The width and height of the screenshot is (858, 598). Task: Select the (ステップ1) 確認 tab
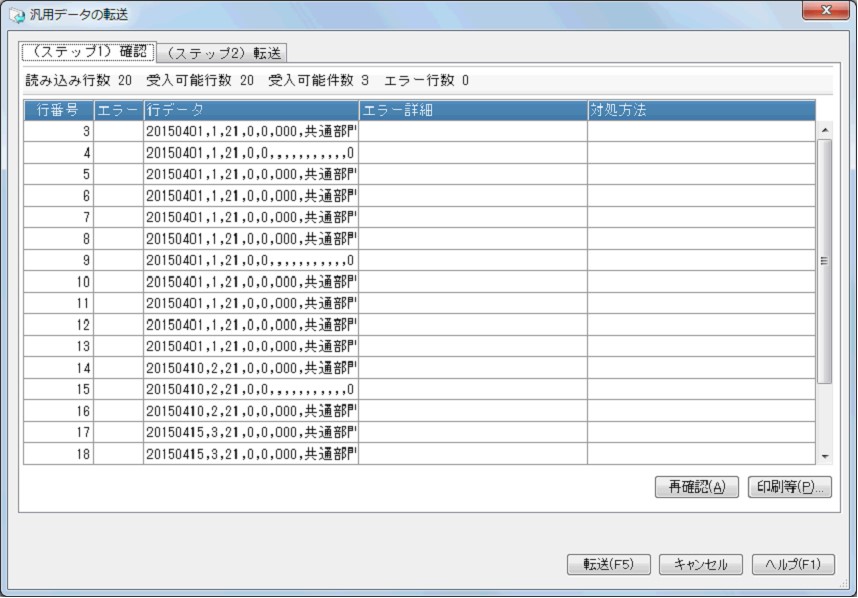tap(89, 51)
